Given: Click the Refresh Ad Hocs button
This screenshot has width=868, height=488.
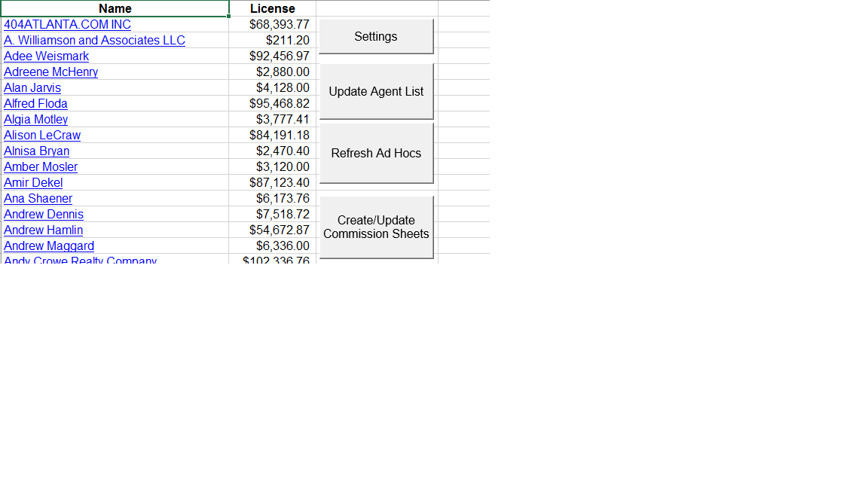Looking at the screenshot, I should (376, 153).
